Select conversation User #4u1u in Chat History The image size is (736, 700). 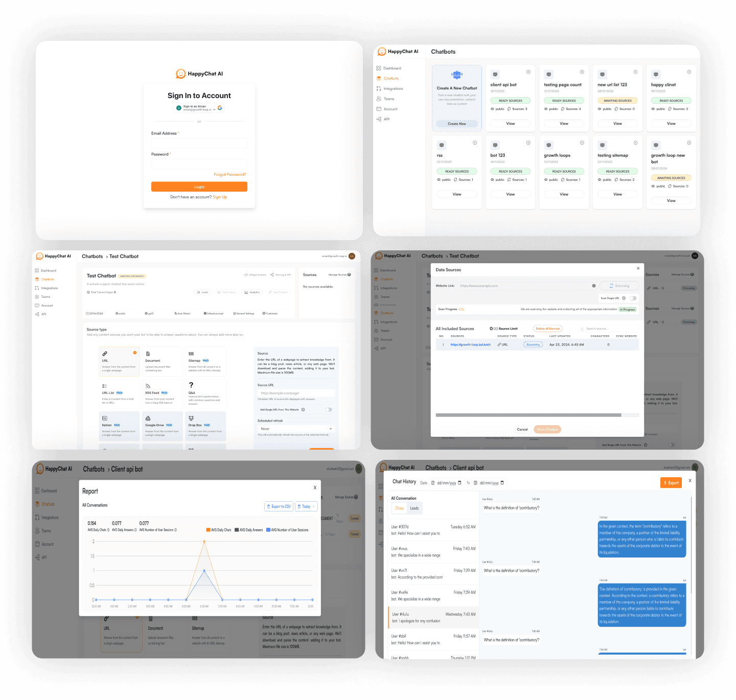point(433,618)
